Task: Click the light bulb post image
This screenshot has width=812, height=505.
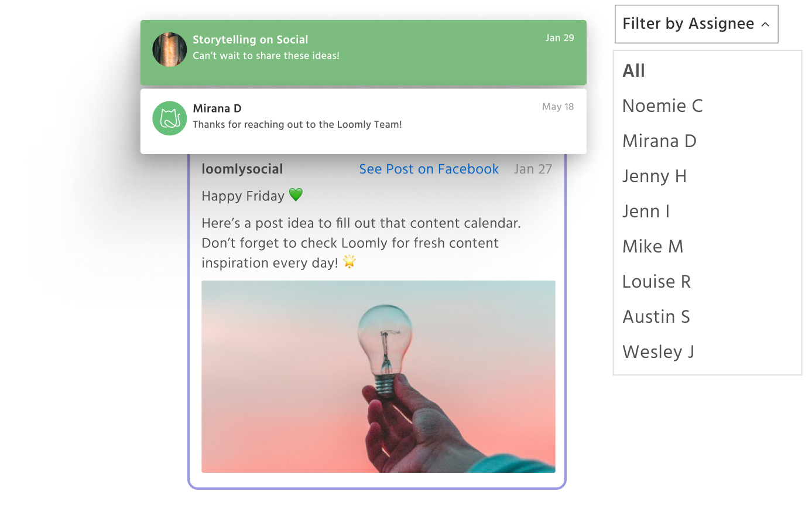Action: 378,377
